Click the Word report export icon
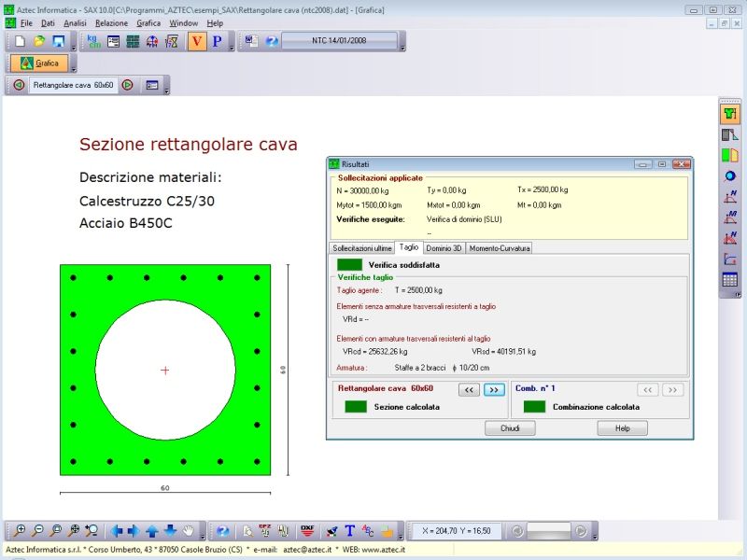Viewport: 747px width, 560px height. point(251,41)
